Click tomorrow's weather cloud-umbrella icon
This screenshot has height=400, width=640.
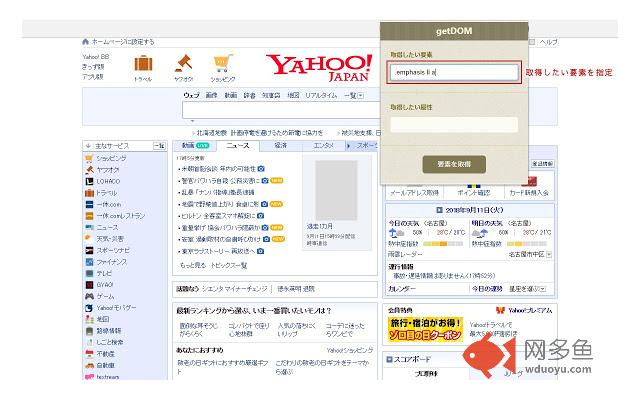pos(480,233)
